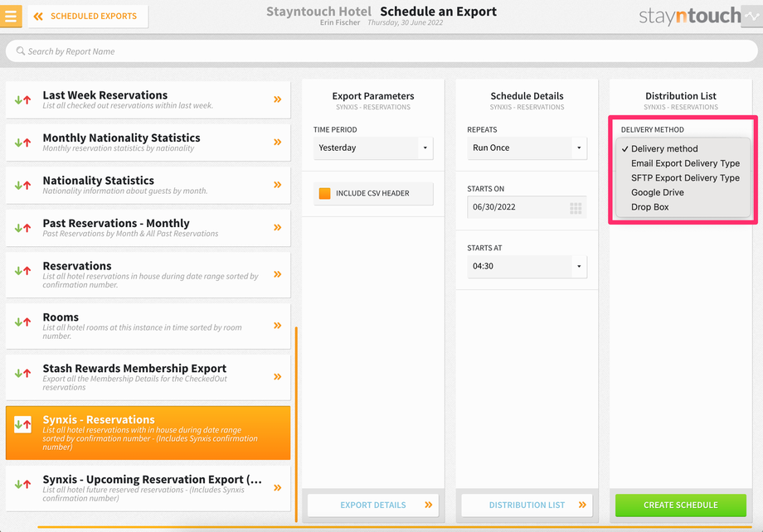763x532 pixels.
Task: Toggle Include CSV Header checkbox
Action: click(324, 193)
